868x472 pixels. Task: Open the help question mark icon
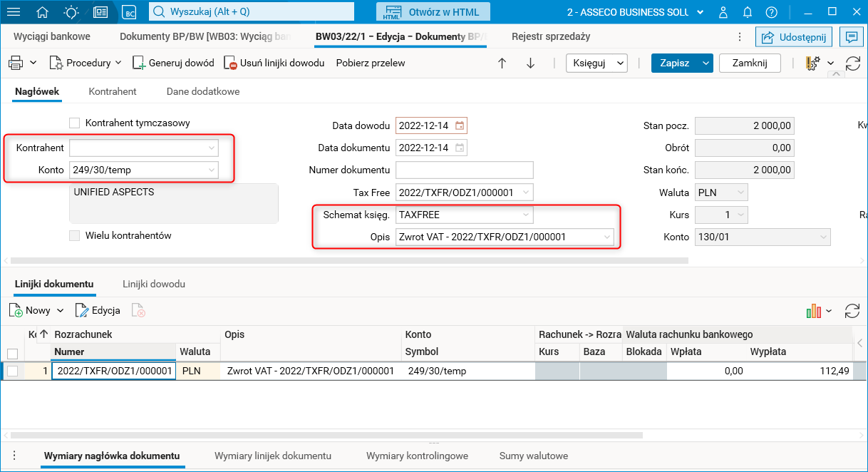click(771, 12)
